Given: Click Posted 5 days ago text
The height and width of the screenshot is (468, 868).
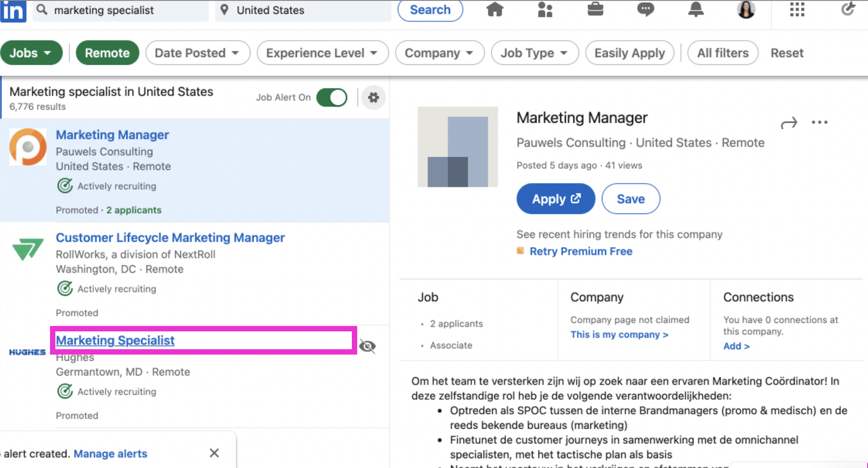Looking at the screenshot, I should tap(556, 165).
